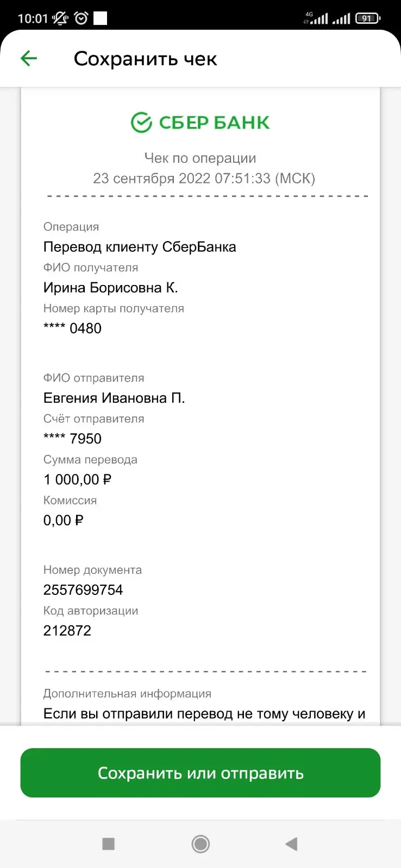The width and height of the screenshot is (401, 868).
Task: Tap the Sberbank checkmark logo
Action: tap(142, 123)
